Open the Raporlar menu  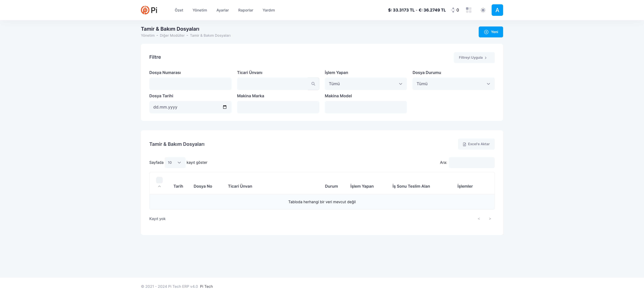click(246, 10)
